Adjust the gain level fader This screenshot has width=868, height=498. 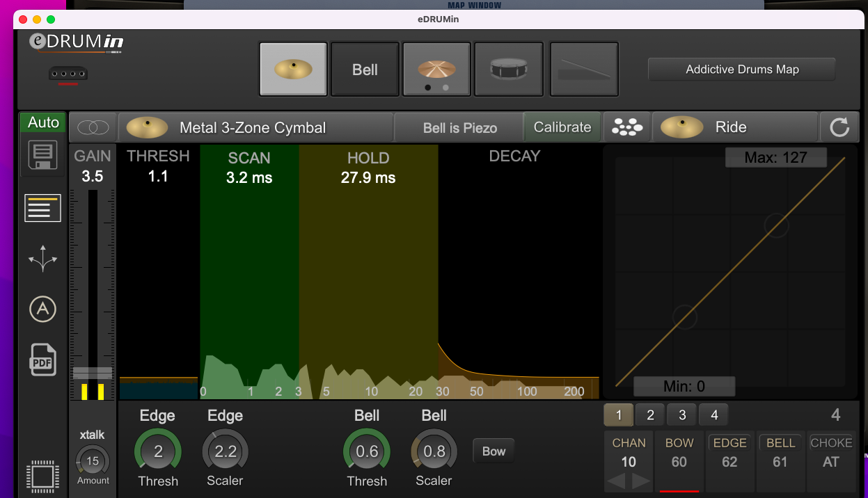click(93, 373)
